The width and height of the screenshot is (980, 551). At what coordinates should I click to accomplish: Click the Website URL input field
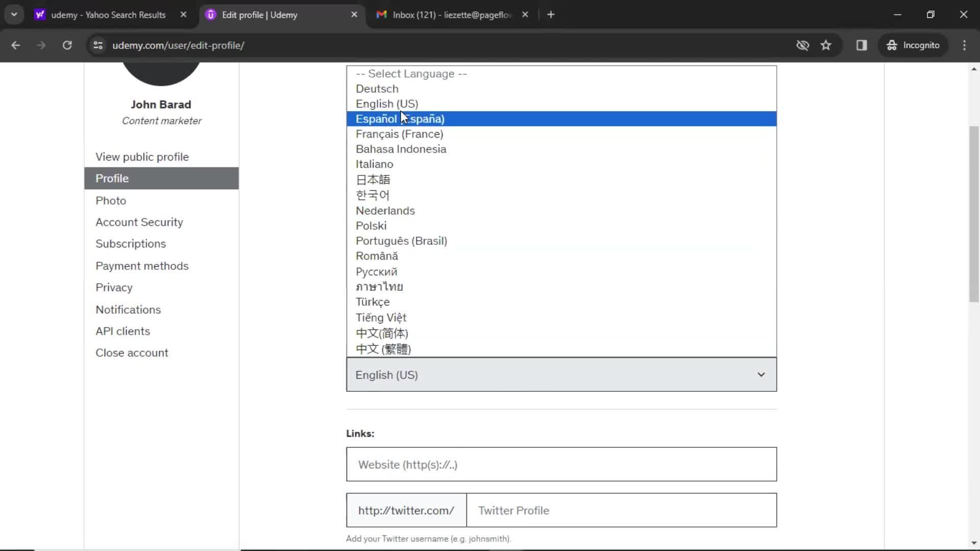(x=561, y=465)
